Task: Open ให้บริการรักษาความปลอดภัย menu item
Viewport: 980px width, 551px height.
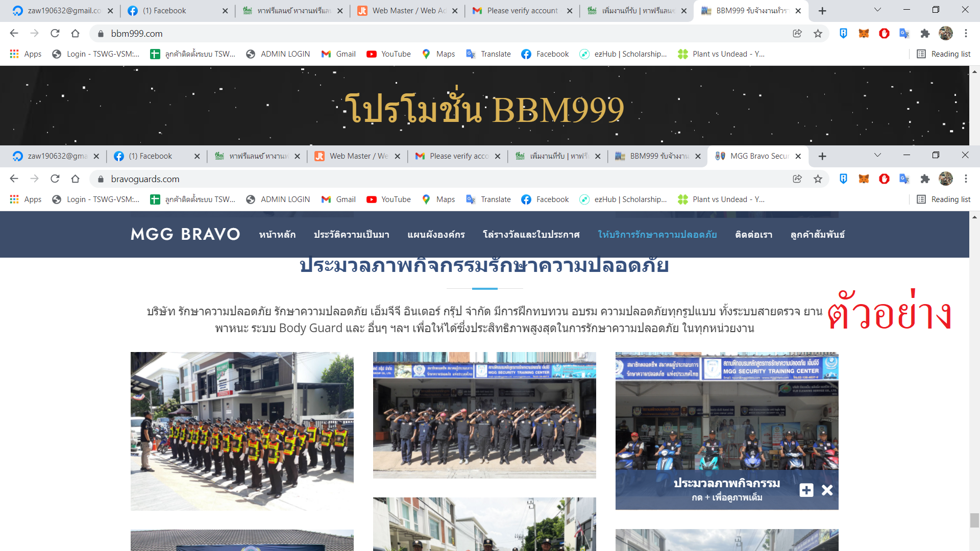Action: pos(657,235)
